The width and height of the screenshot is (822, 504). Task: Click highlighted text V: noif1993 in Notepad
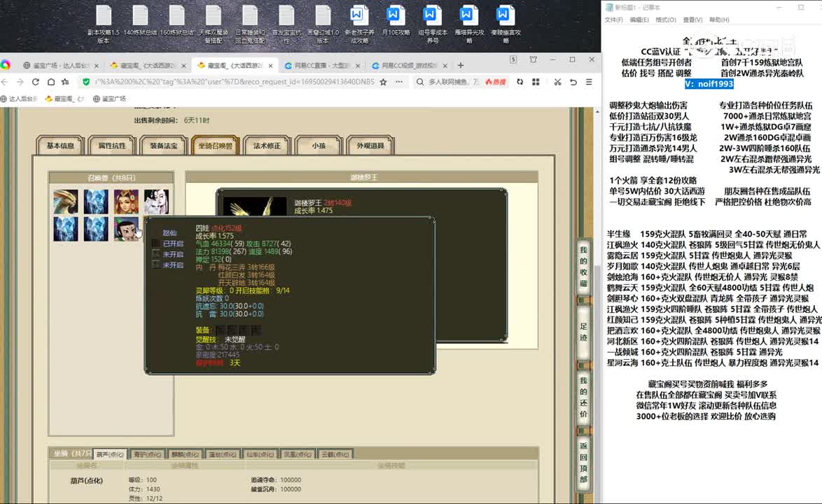709,84
